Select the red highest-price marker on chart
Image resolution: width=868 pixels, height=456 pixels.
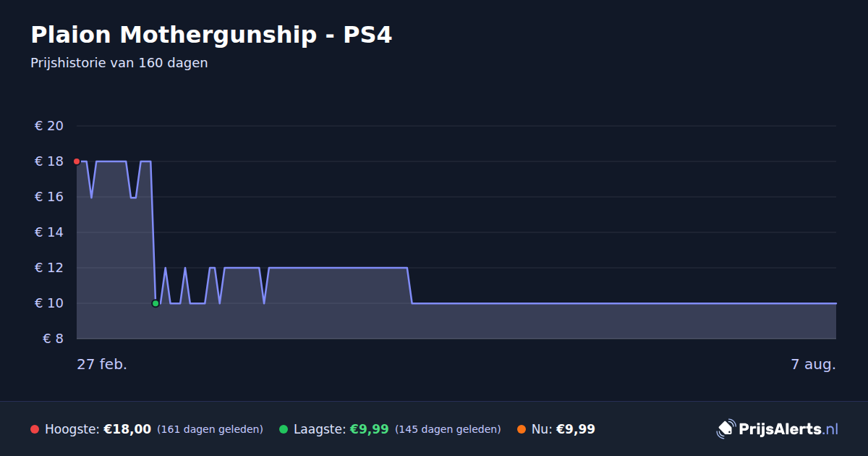point(77,161)
